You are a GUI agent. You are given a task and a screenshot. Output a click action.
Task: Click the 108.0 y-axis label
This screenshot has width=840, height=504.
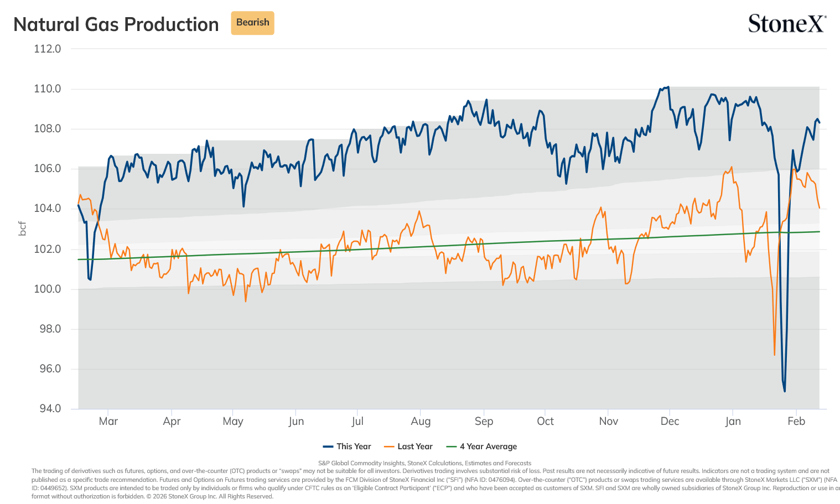coord(48,128)
